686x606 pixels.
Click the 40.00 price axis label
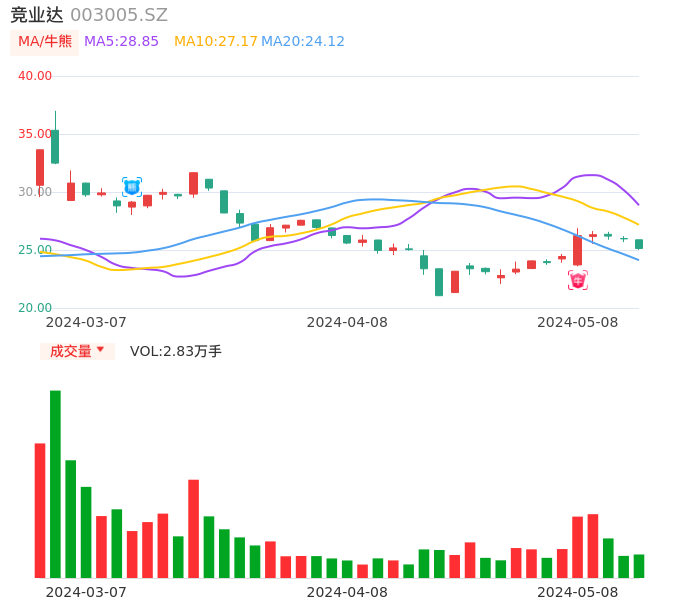[35, 76]
